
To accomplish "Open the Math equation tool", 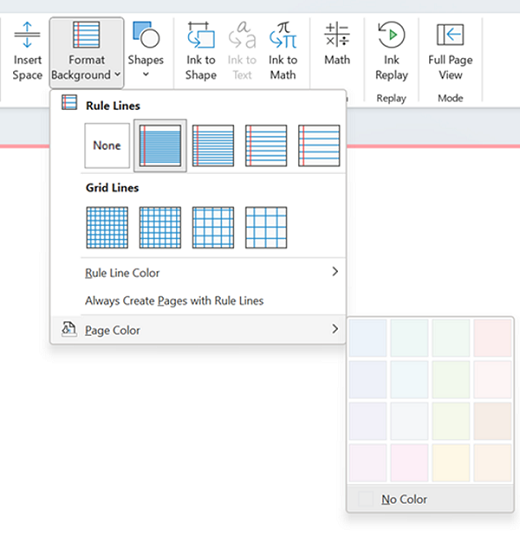I will coord(337,44).
